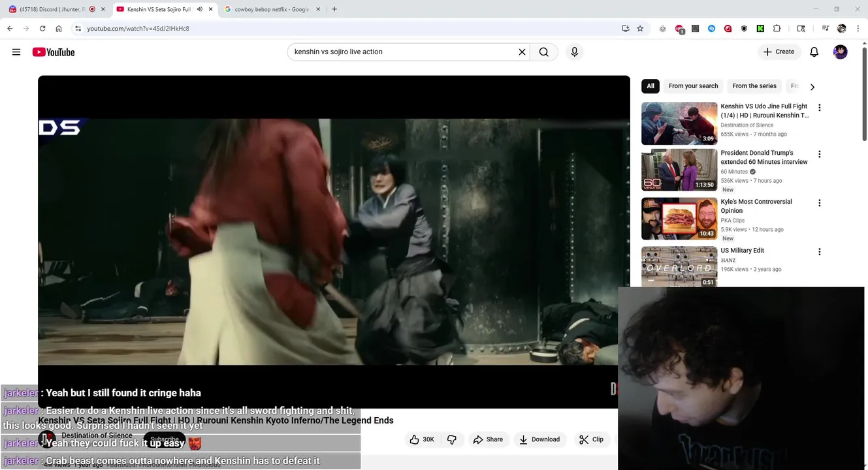Close the cowboy bebop Google tab
868x470 pixels.
pos(318,9)
